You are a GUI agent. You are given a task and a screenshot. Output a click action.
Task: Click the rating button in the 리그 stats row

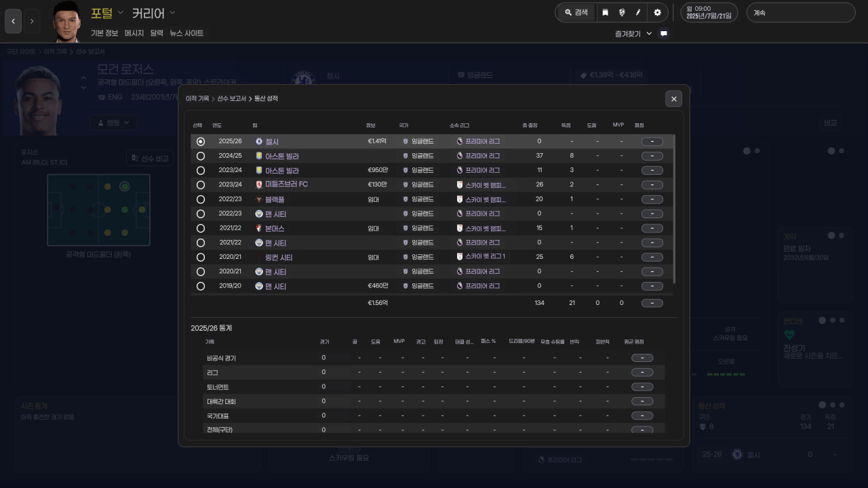(642, 372)
